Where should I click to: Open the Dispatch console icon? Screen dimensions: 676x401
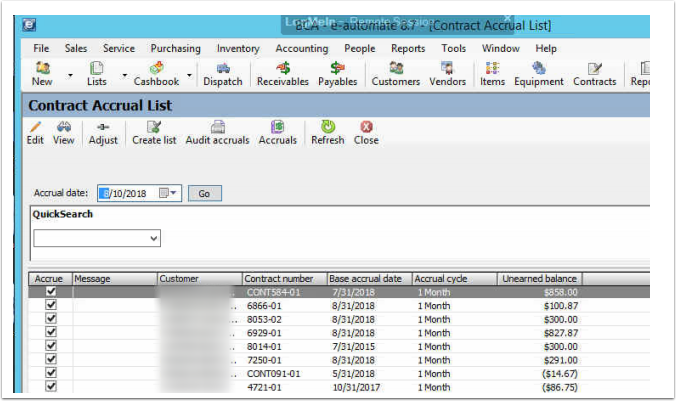[223, 74]
